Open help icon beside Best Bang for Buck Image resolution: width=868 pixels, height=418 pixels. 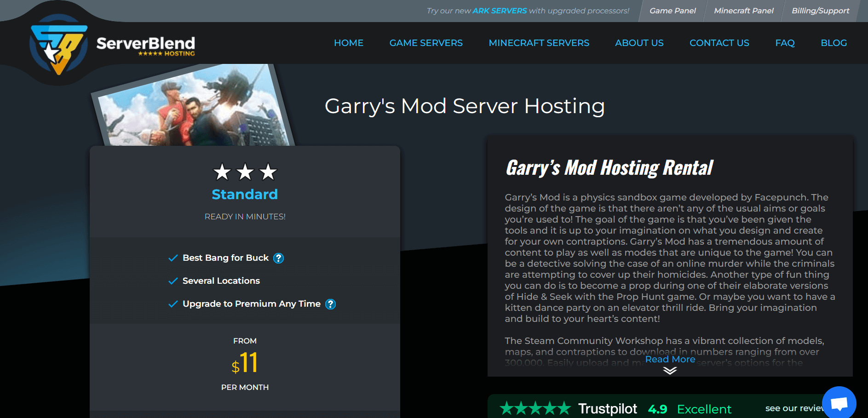tap(278, 258)
